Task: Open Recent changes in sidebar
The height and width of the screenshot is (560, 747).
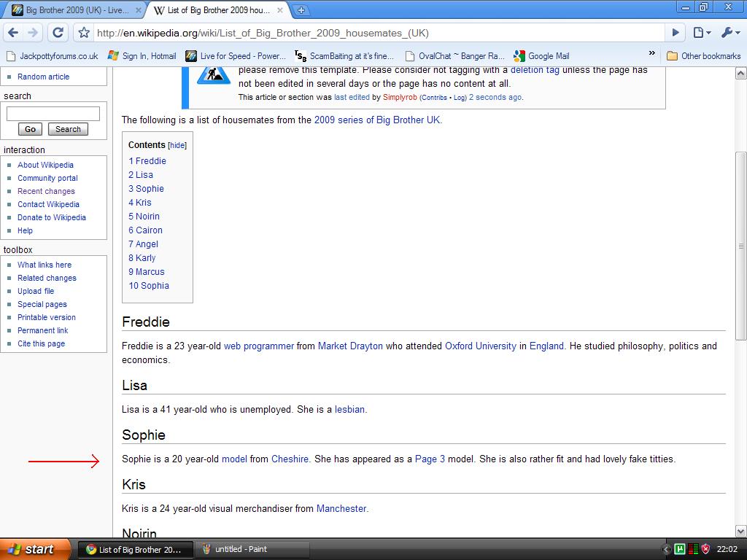Action: coord(46,191)
